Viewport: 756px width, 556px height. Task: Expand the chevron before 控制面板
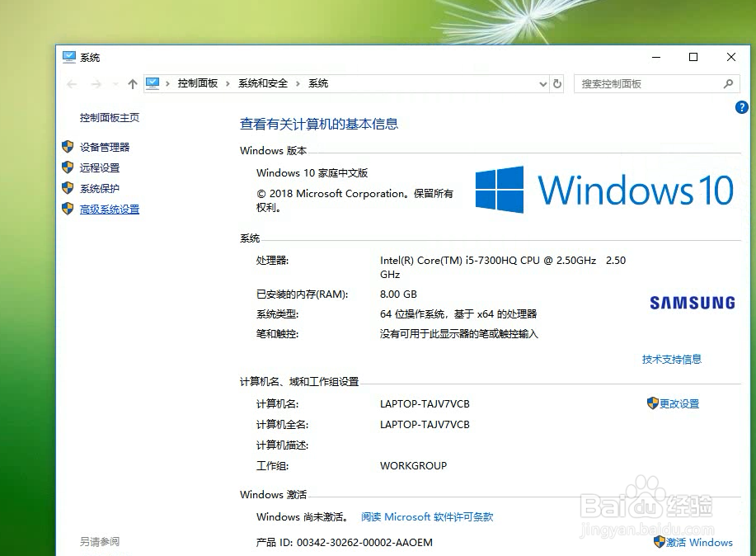coord(168,84)
